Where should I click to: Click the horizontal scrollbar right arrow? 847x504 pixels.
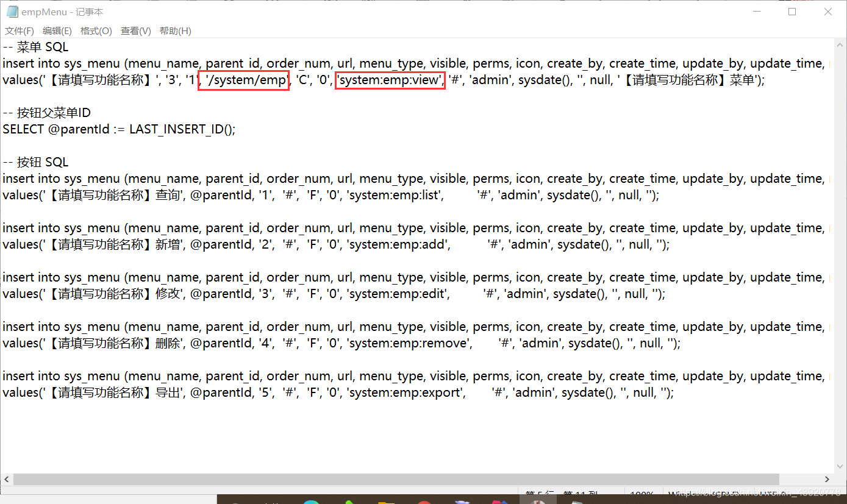pos(827,479)
